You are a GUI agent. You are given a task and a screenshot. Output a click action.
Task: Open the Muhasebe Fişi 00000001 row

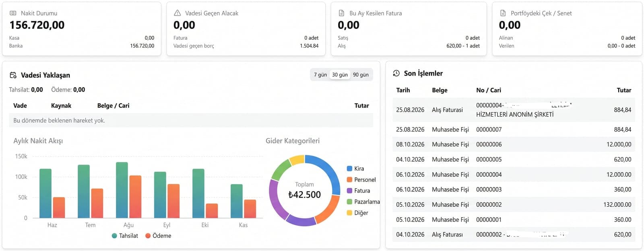point(514,220)
